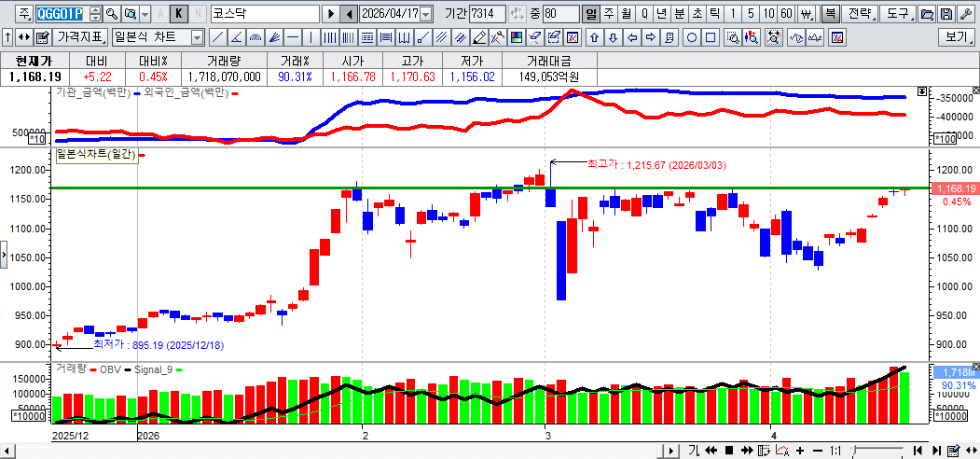Switch chart to 주 (weekly) period
Image resolution: width=980 pixels, height=459 pixels.
click(608, 14)
